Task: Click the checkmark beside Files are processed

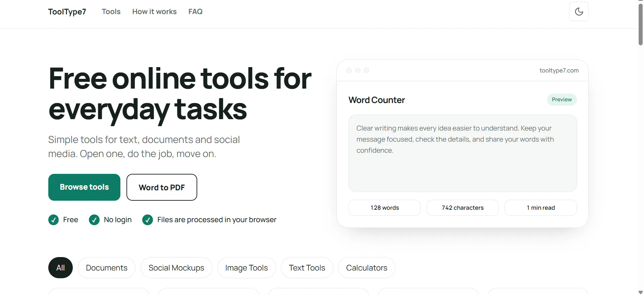Action: point(148,220)
